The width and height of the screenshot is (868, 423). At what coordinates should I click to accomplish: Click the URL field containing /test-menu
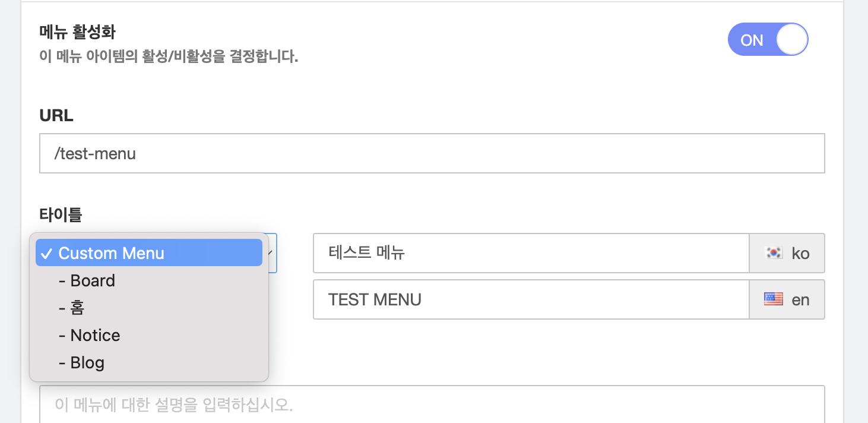pyautogui.click(x=432, y=153)
